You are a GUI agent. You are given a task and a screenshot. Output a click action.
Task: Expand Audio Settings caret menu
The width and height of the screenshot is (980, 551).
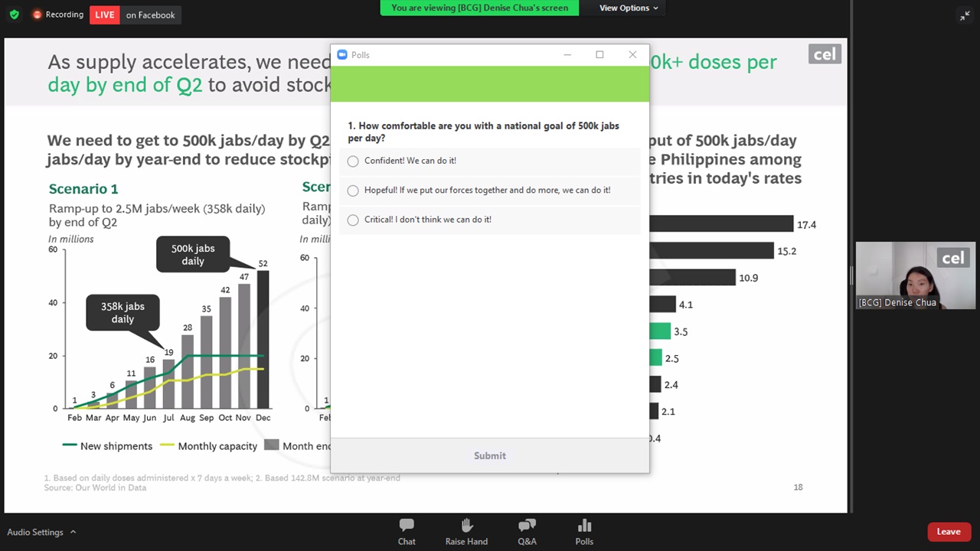point(73,532)
